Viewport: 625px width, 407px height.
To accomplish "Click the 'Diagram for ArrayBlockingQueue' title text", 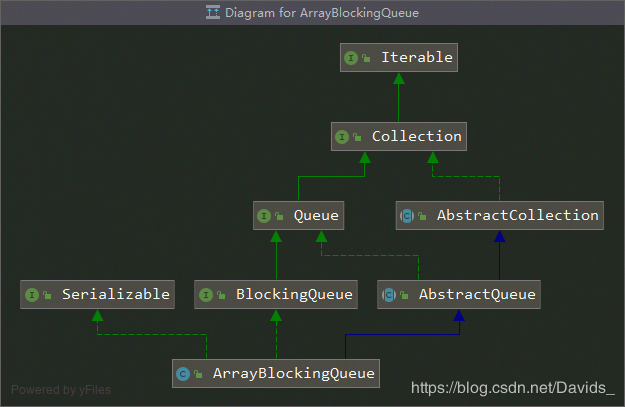I will (x=322, y=13).
